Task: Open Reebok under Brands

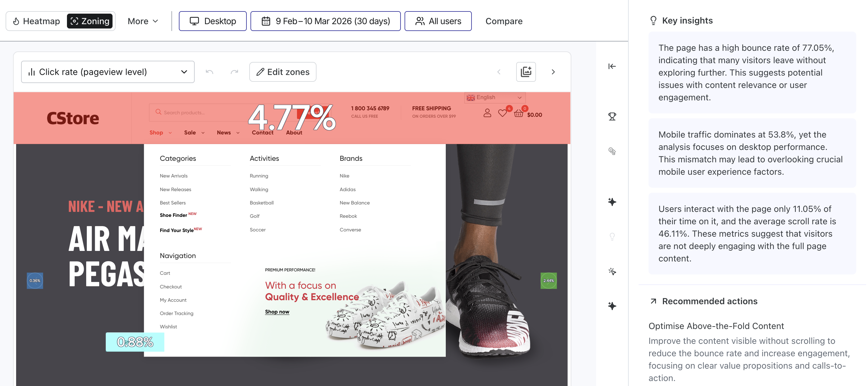Action: pos(348,216)
